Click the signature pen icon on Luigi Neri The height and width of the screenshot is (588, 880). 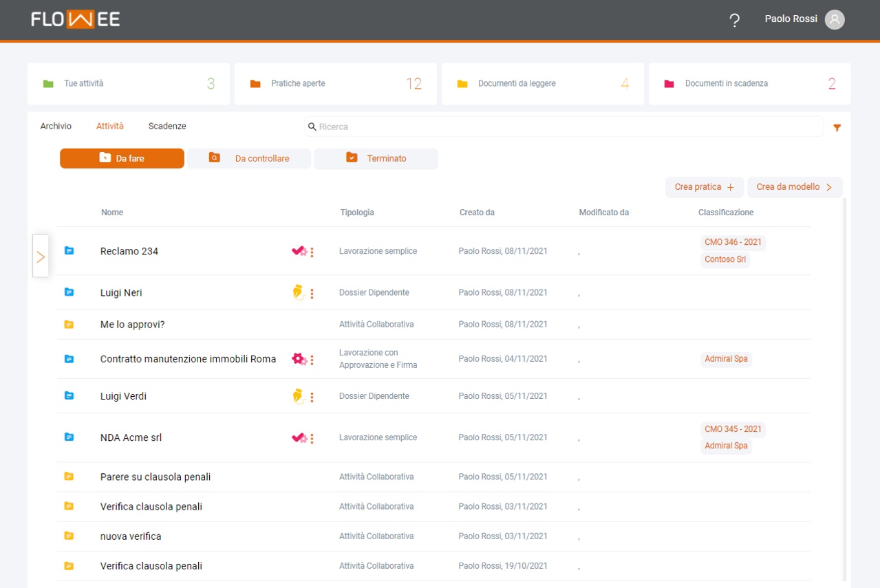pyautogui.click(x=298, y=293)
